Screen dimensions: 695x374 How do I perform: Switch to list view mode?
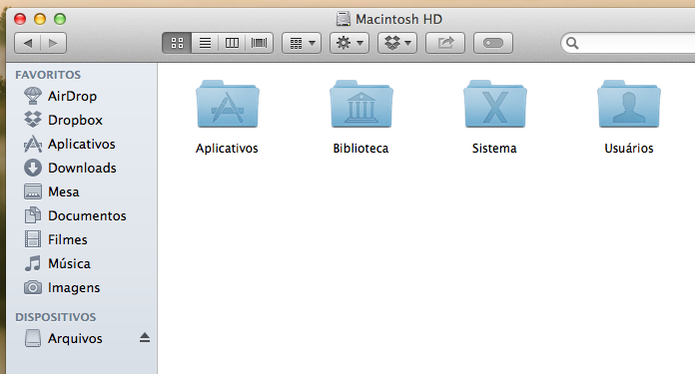pos(205,43)
